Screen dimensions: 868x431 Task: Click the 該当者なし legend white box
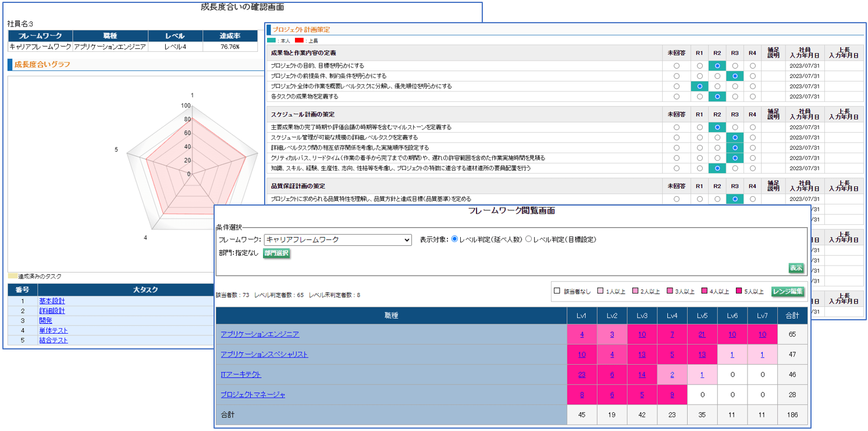pyautogui.click(x=557, y=291)
